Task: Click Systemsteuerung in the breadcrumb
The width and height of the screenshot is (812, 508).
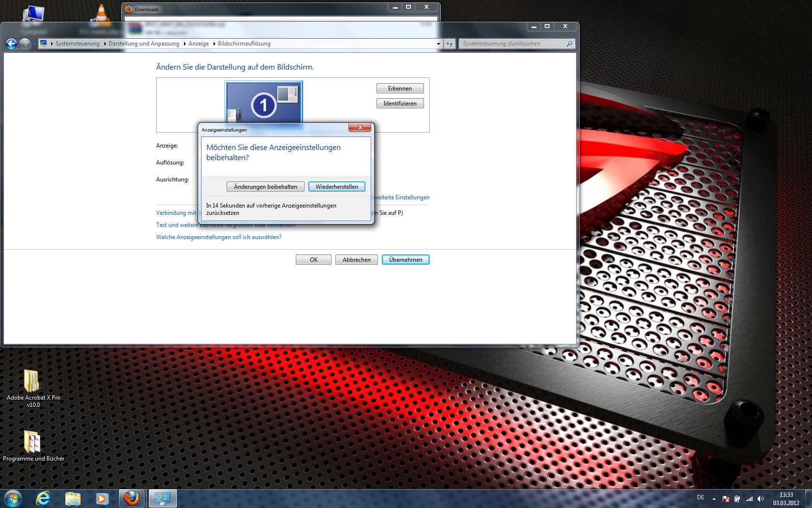Action: point(77,44)
